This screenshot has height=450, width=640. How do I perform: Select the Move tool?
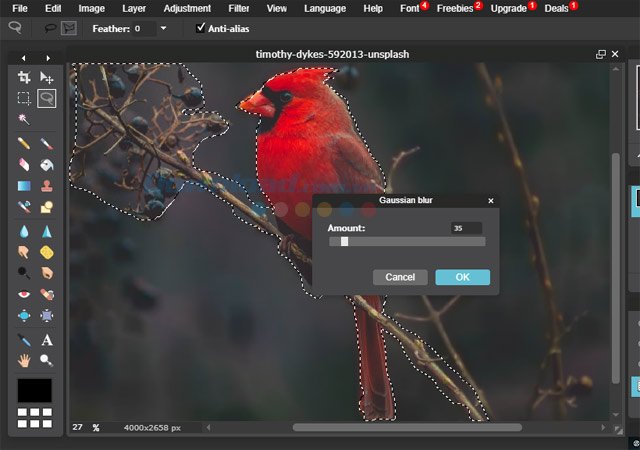point(46,77)
